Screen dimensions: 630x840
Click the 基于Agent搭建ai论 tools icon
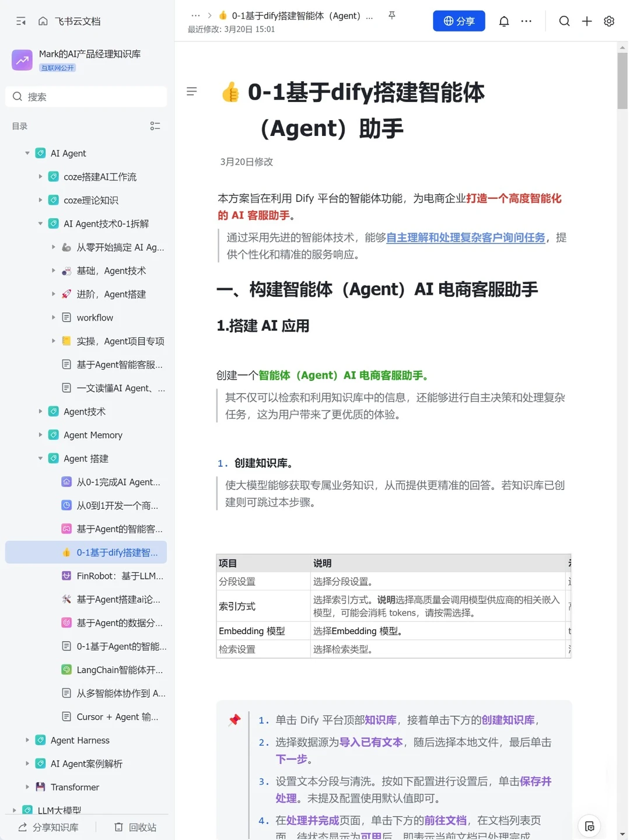point(66,599)
